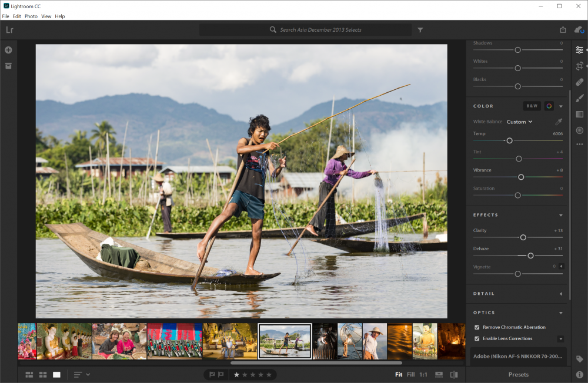
Task: Collapse the Color section
Action: (561, 106)
